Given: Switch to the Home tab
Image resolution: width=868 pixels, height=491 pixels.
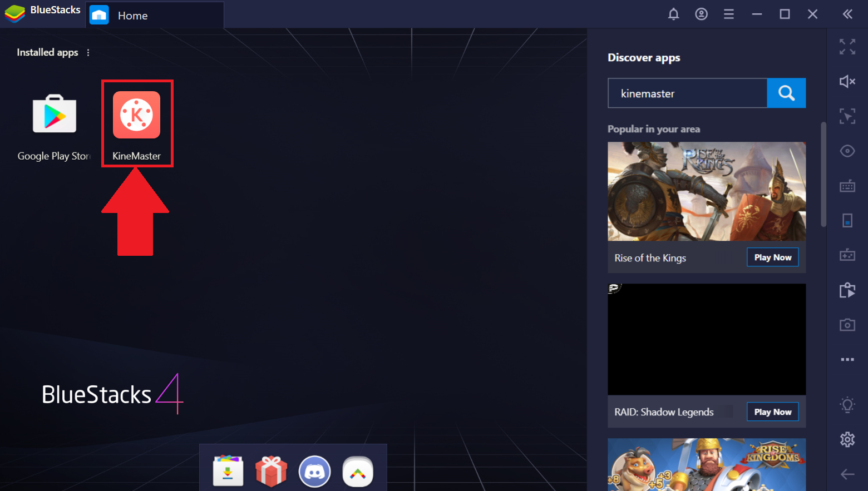Looking at the screenshot, I should pyautogui.click(x=132, y=16).
